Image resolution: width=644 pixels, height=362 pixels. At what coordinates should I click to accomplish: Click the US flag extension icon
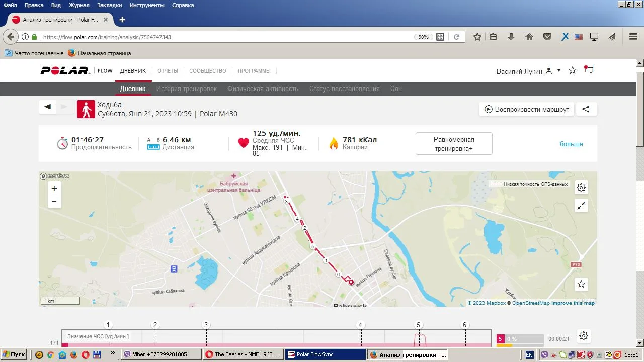click(x=579, y=37)
